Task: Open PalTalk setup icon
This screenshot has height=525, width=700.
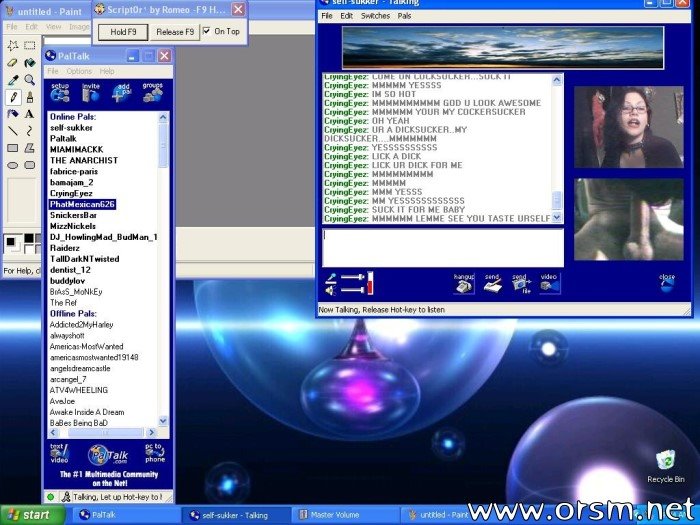Action: pyautogui.click(x=60, y=92)
